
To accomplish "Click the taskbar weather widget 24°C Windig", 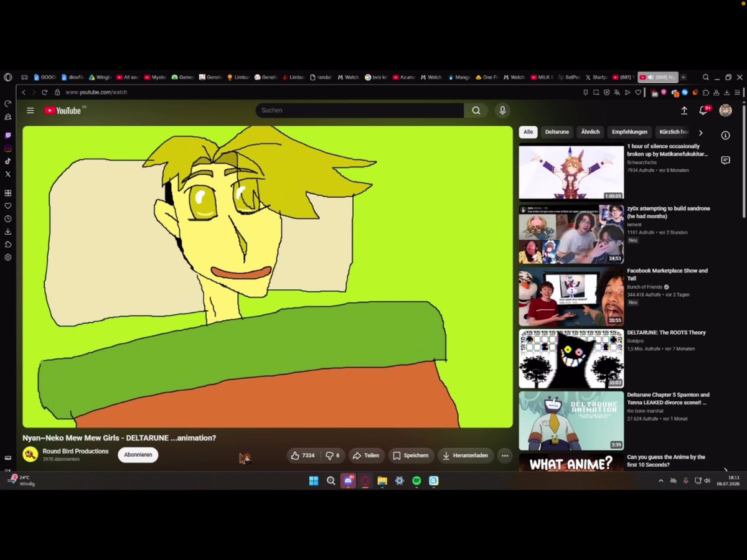I will click(22, 480).
